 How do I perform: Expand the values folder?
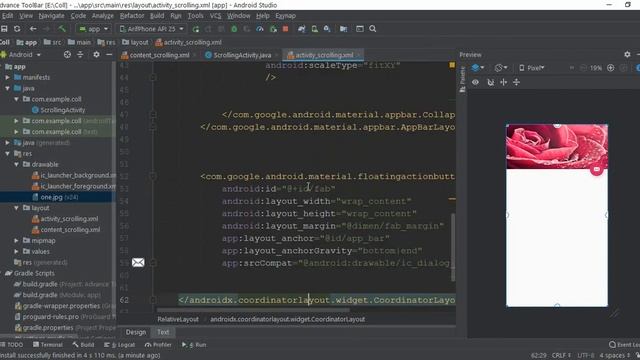16,251
